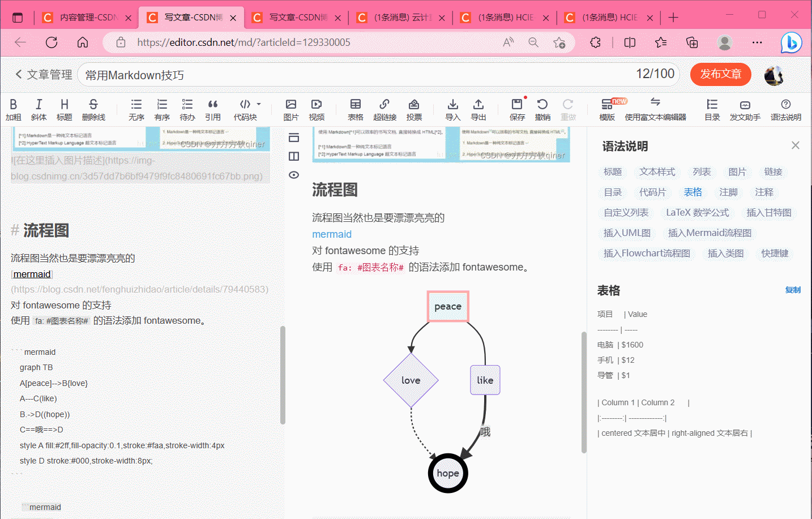Insert code block 代码块
This screenshot has width=812, height=519.
point(245,110)
